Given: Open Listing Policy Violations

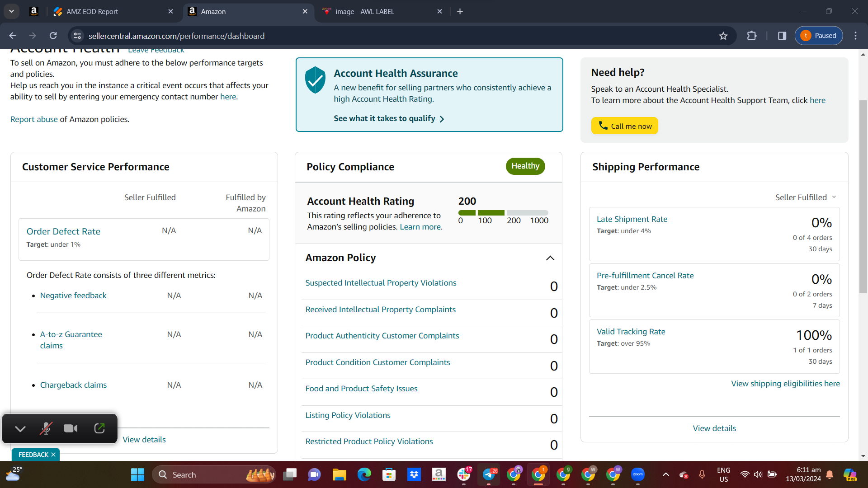Looking at the screenshot, I should click(348, 415).
